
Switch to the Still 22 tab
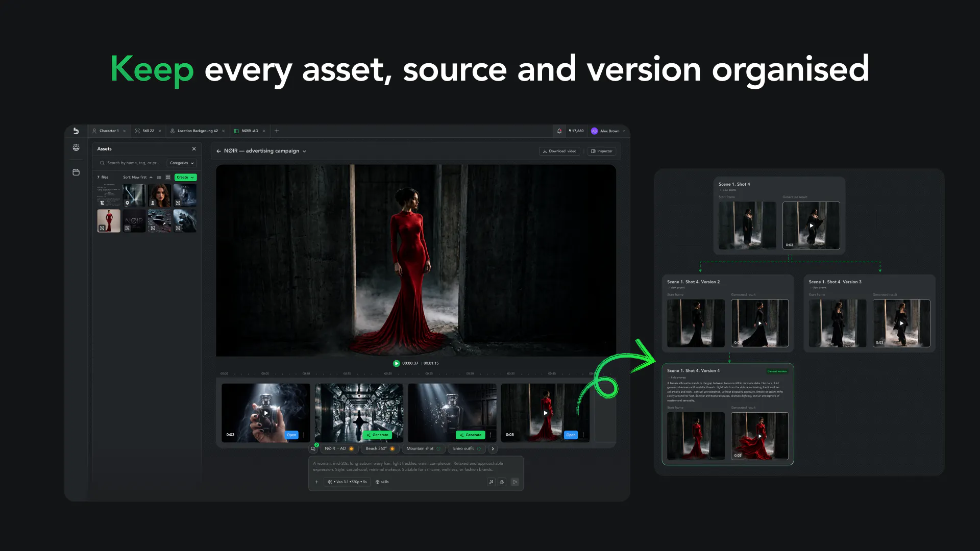point(148,131)
